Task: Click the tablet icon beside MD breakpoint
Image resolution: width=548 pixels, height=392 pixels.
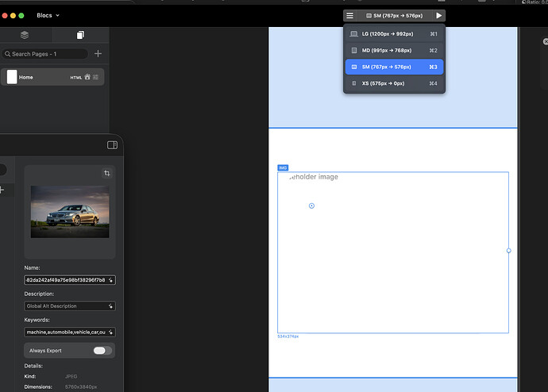Action: coord(354,50)
